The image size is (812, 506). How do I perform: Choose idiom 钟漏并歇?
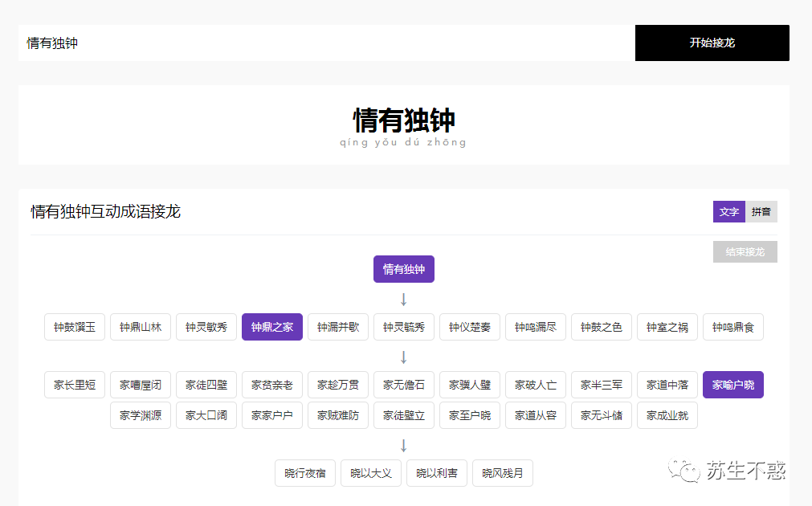[x=338, y=327]
